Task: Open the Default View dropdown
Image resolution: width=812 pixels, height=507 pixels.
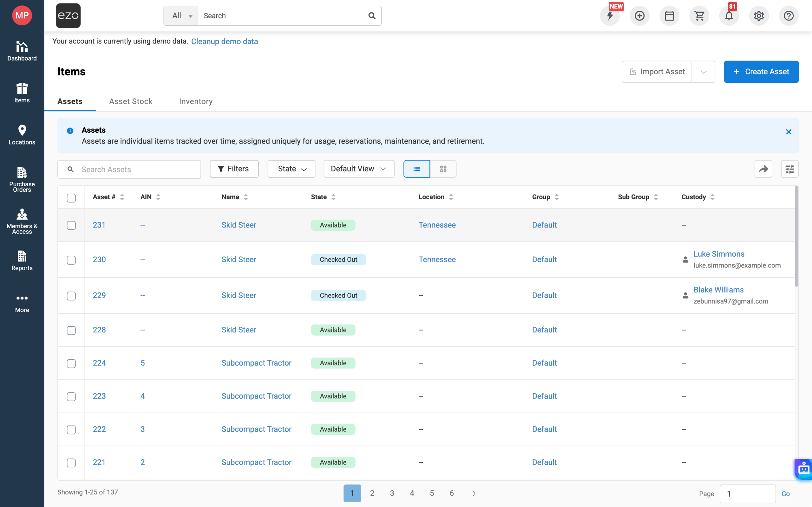Action: tap(359, 169)
